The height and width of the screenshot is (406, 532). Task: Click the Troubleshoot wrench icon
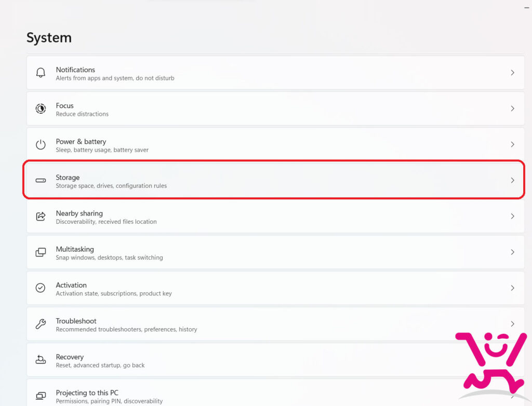pos(41,324)
